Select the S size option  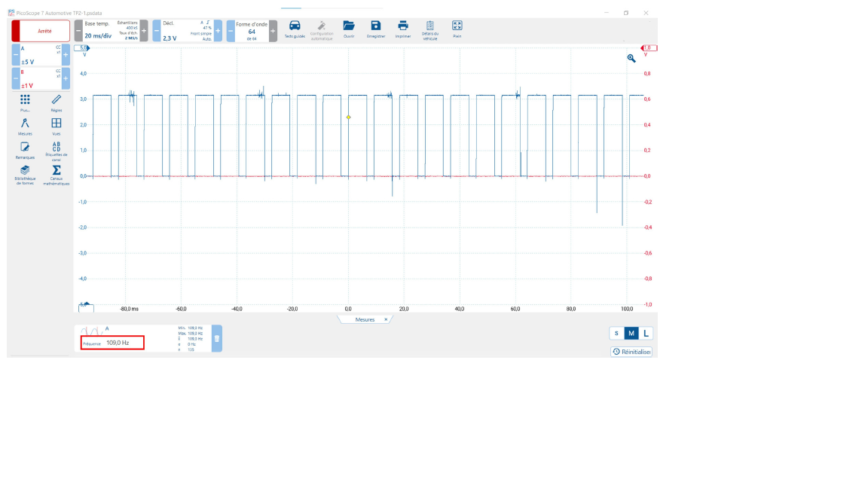616,334
